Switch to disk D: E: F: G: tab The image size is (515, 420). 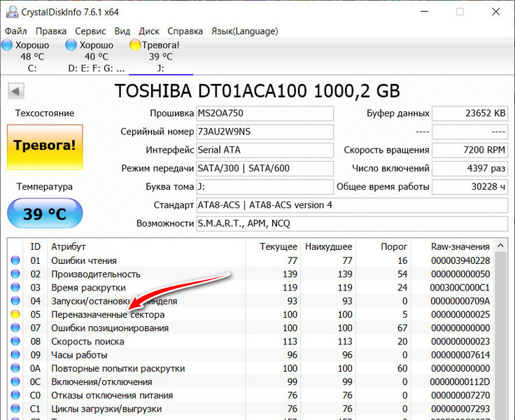[96, 56]
